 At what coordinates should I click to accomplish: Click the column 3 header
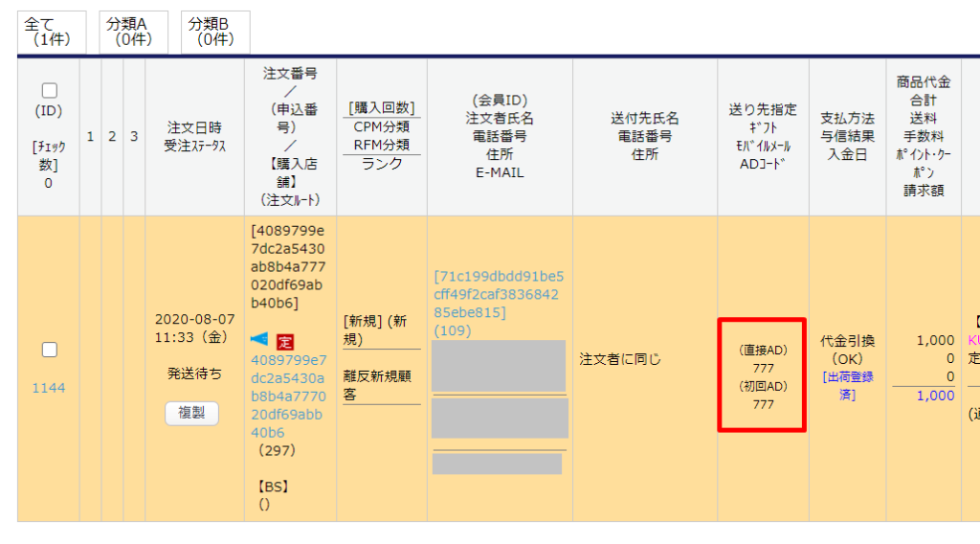(x=134, y=136)
